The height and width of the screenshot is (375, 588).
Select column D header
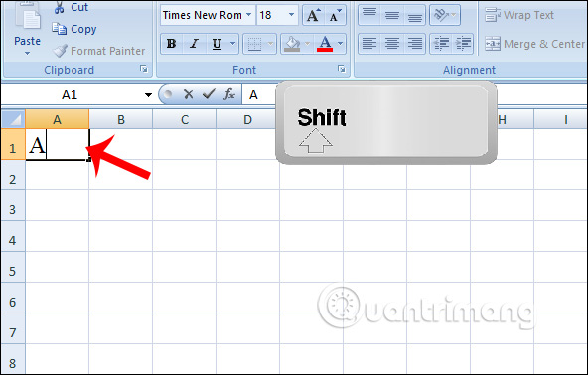click(247, 119)
